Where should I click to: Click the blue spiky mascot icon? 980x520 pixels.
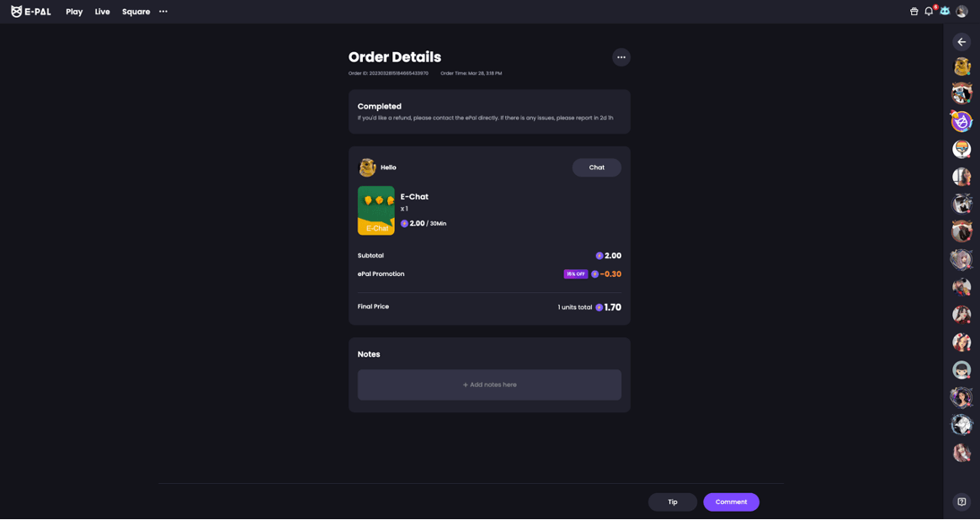945,11
